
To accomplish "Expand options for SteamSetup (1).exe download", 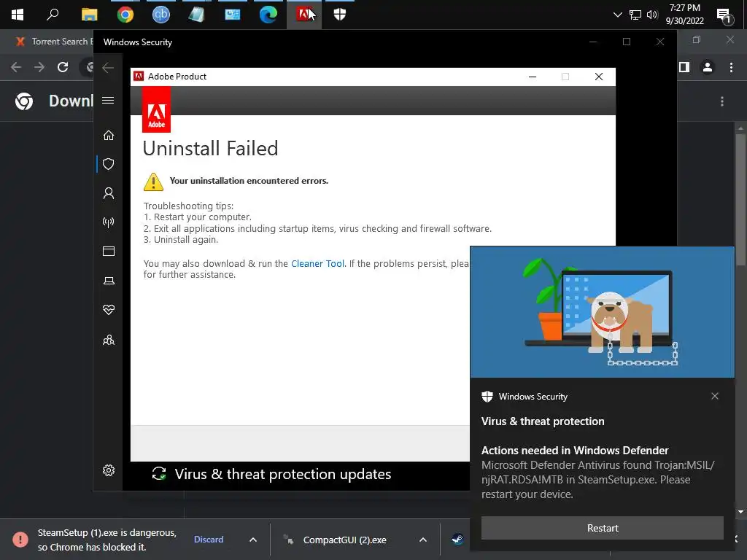I will point(253,540).
